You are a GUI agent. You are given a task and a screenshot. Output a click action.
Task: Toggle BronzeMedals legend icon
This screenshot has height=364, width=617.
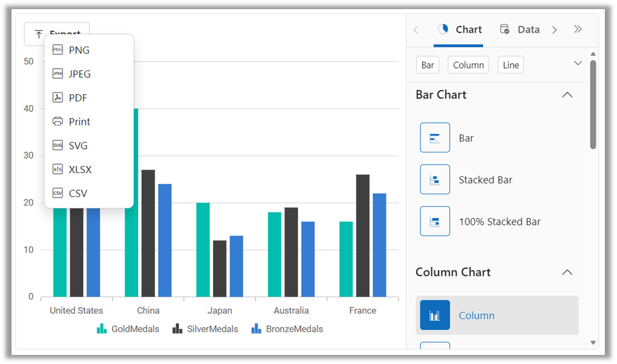256,329
